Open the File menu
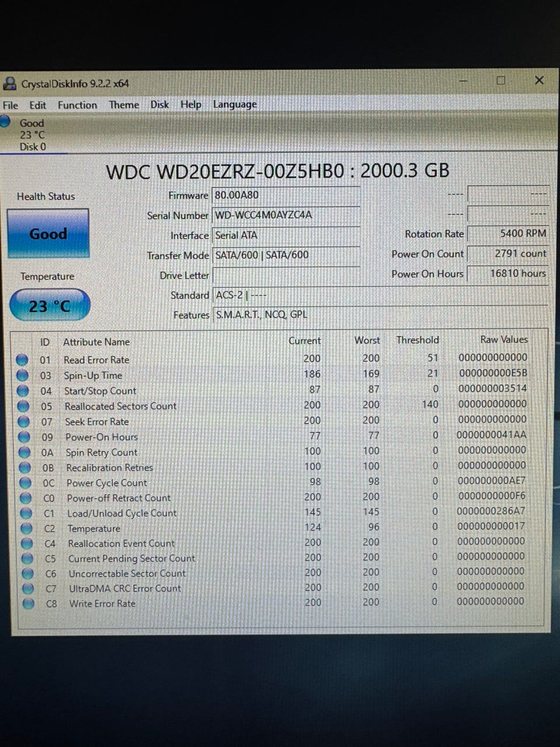This screenshot has height=747, width=560. click(10, 105)
